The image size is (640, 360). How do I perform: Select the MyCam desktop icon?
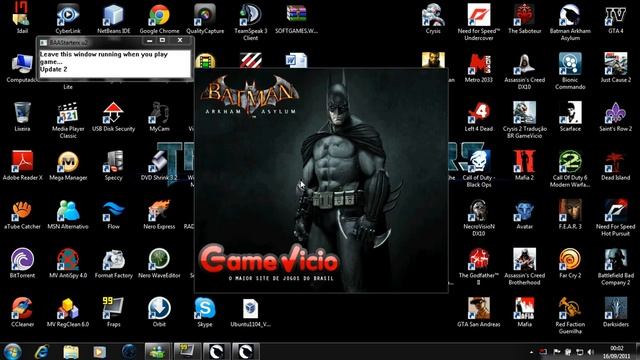[159, 114]
